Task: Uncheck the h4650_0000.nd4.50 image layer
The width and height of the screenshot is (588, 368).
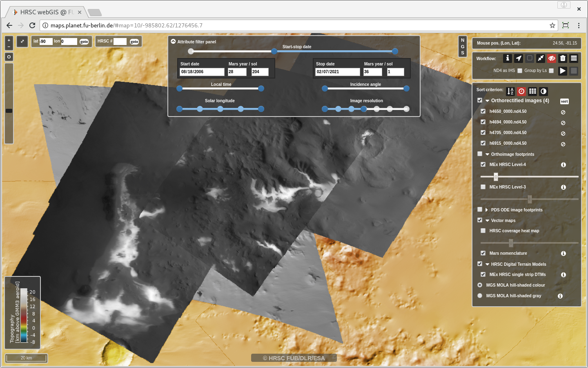Action: coord(483,111)
